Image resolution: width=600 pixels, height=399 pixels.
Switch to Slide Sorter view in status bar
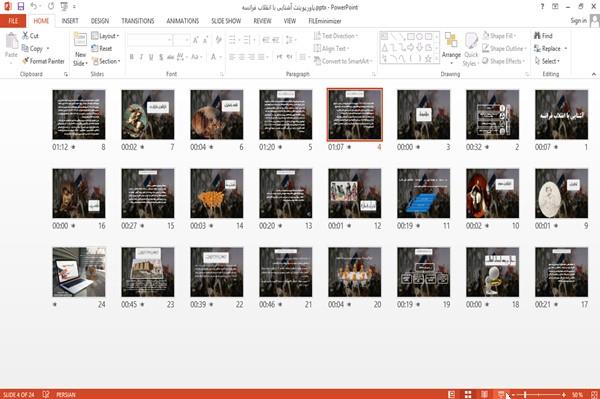pos(468,394)
